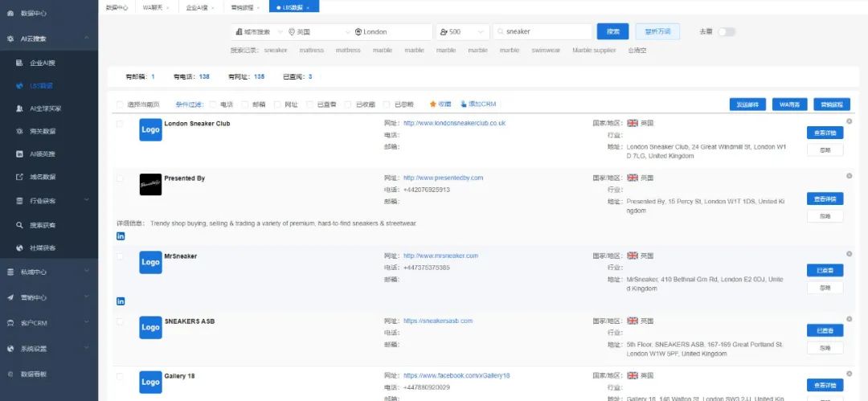The image size is (868, 401).
Task: Expand the 系统设置 sidebar section
Action: tap(87, 349)
